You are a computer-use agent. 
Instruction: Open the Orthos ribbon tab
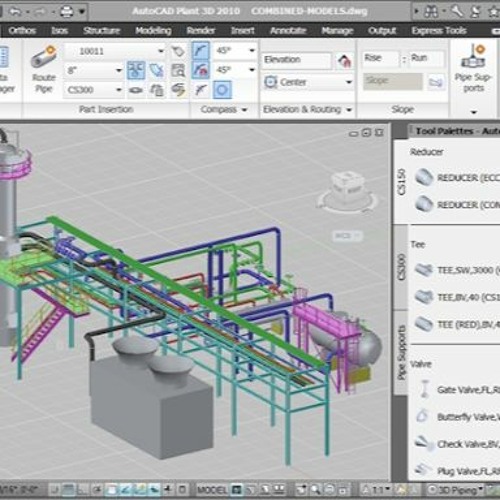(22, 31)
